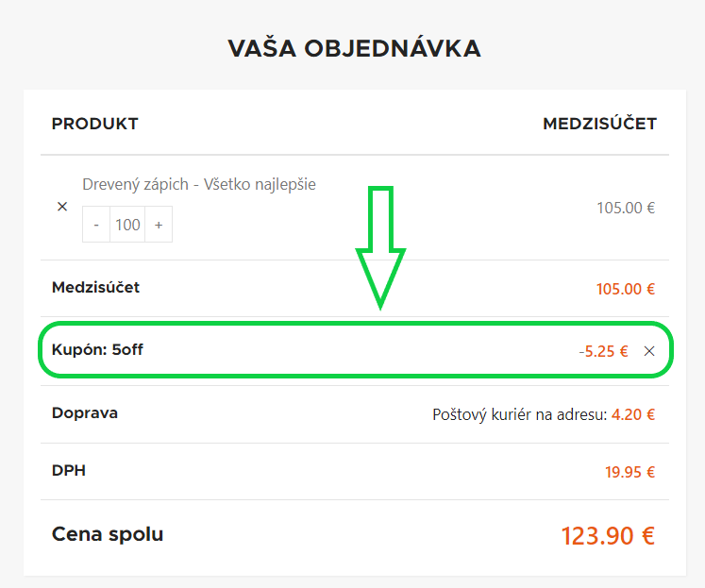Screen dimensions: 705x588
Task: Click the Poštový kuriér na adresu shipping option
Action: point(519,414)
